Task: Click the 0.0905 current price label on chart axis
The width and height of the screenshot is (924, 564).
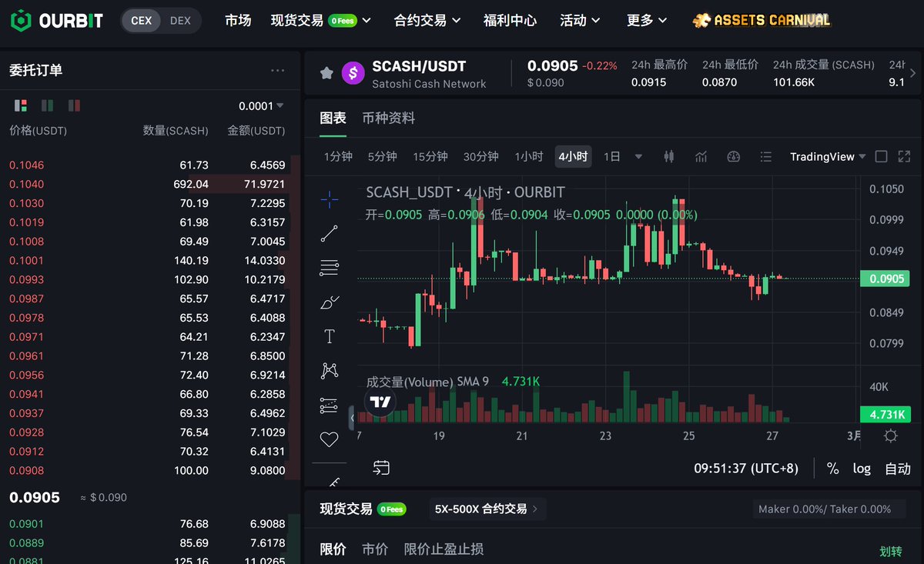Action: tap(885, 279)
